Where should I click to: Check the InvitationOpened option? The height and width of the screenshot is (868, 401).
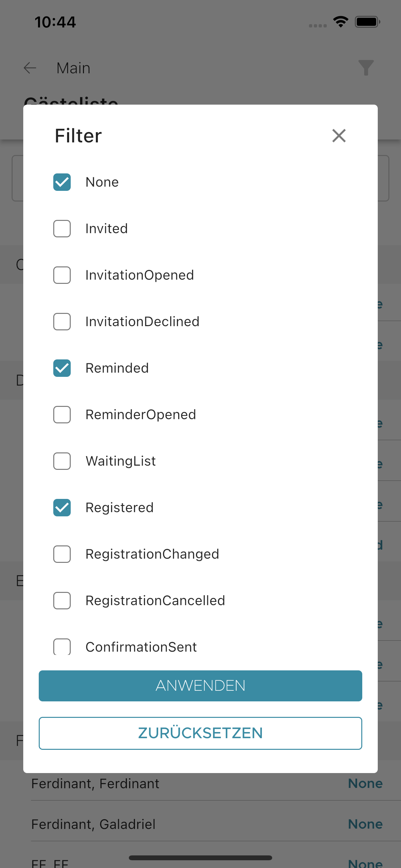(62, 275)
